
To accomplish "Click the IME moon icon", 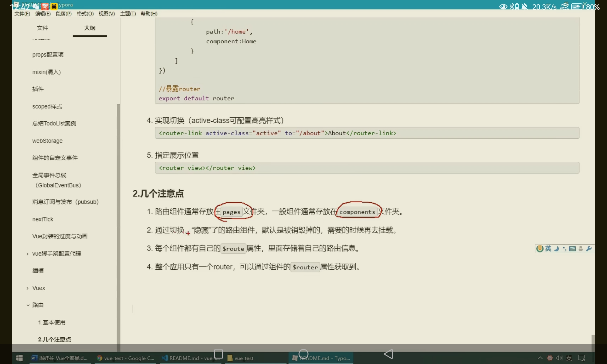I will tap(556, 249).
